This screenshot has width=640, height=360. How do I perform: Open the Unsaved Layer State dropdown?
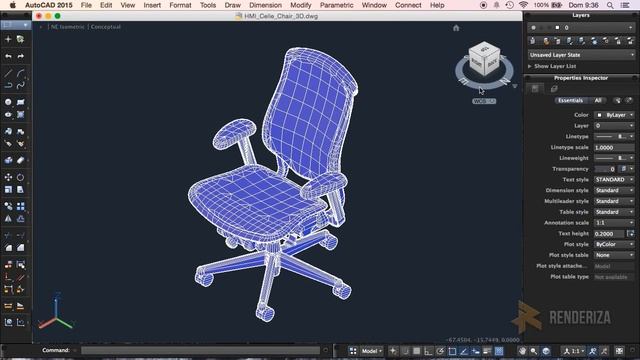(x=581, y=55)
